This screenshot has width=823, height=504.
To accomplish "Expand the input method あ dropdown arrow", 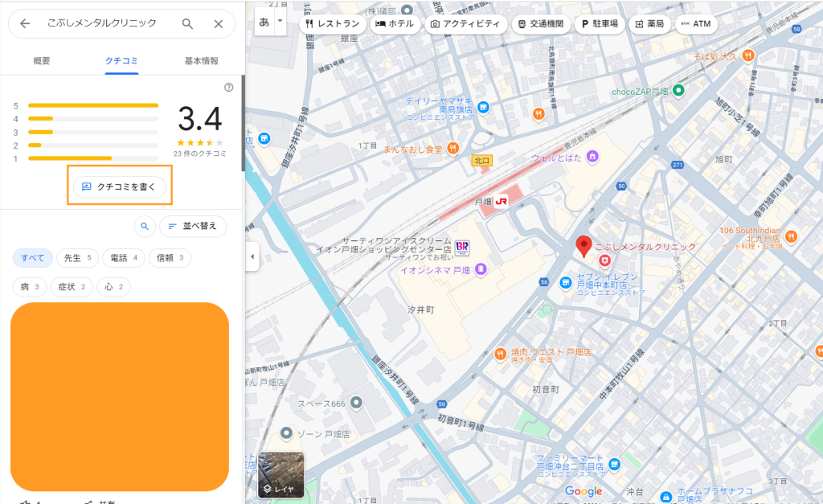I will [280, 22].
